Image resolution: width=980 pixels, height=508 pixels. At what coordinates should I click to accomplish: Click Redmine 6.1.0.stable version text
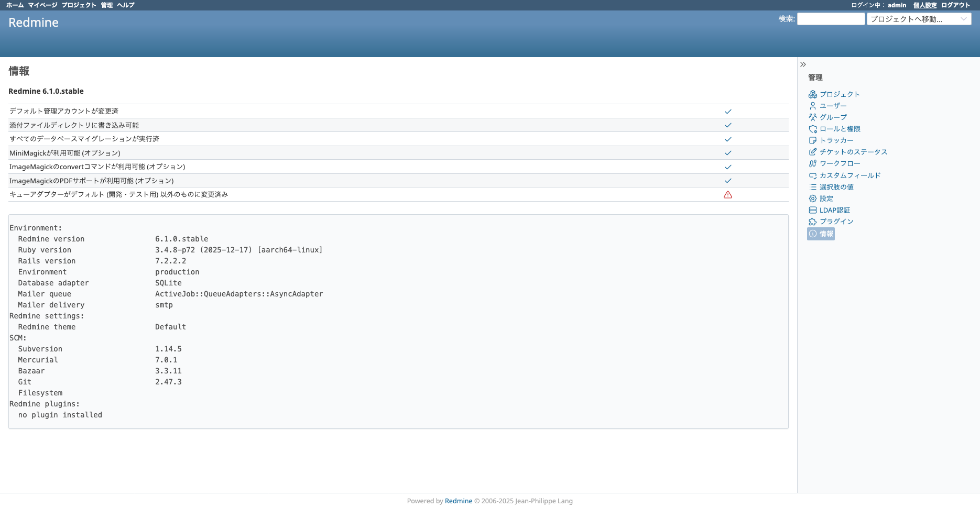click(46, 91)
